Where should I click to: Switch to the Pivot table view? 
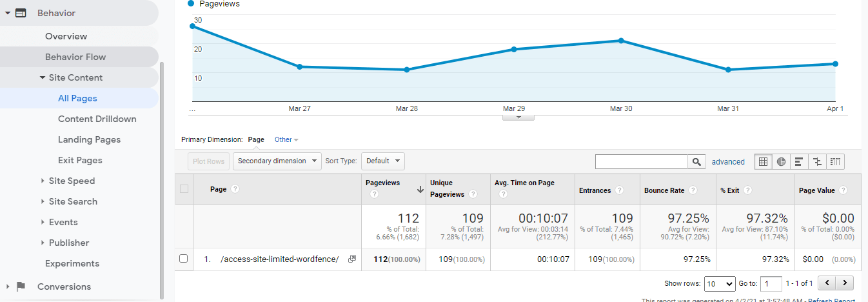click(x=836, y=162)
